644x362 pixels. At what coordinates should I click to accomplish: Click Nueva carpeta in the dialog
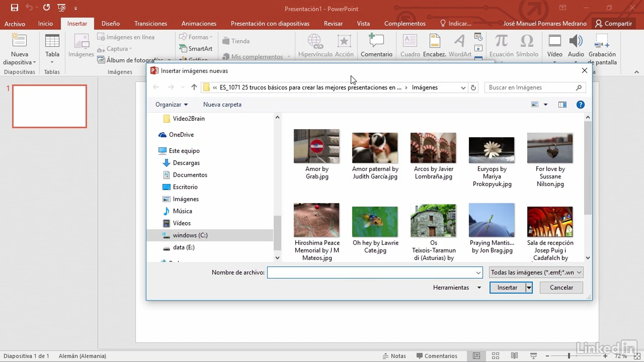[x=222, y=105]
